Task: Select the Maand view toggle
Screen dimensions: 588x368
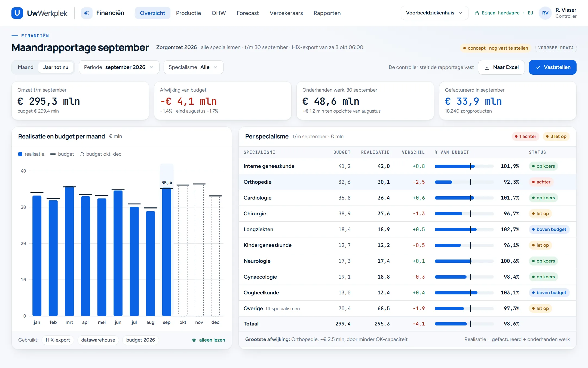Action: pyautogui.click(x=26, y=67)
